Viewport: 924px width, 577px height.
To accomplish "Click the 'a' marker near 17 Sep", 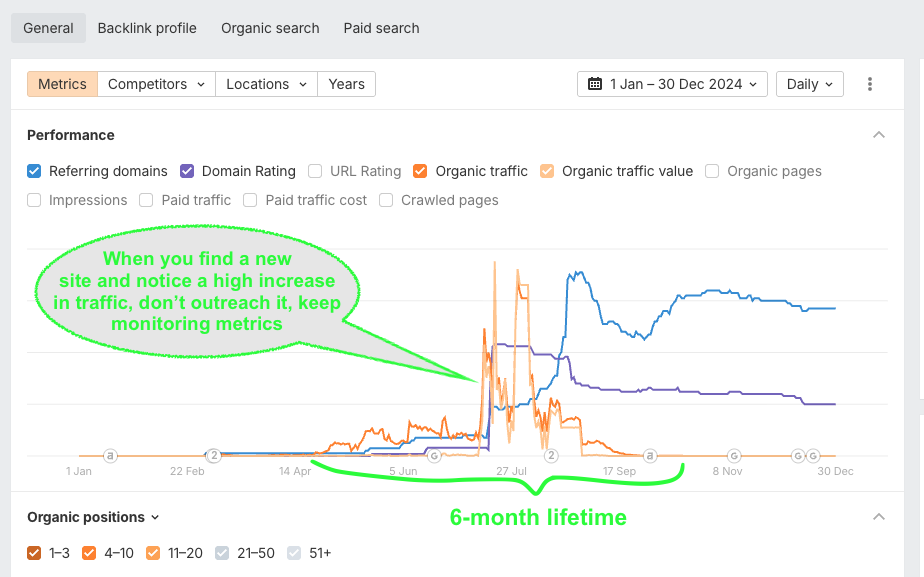I will pos(650,455).
